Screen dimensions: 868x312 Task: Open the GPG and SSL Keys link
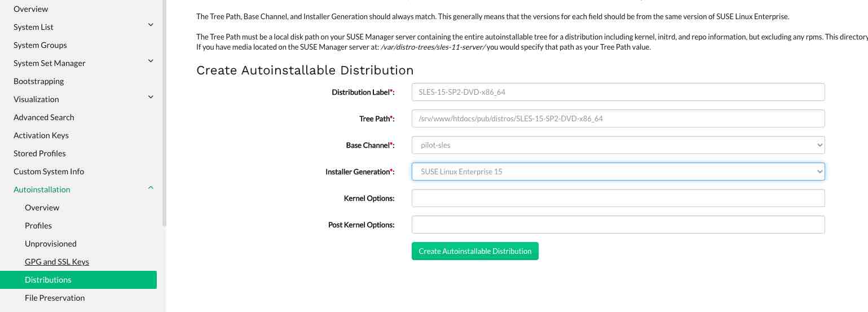[x=57, y=262]
